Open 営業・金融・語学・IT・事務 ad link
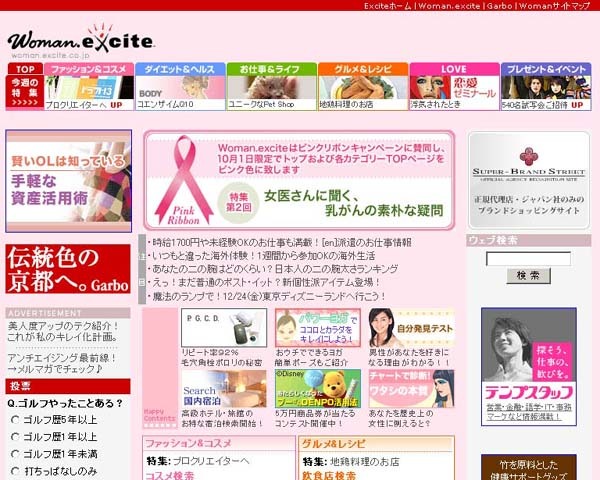Image resolution: width=600 pixels, height=480 pixels. pyautogui.click(x=528, y=412)
